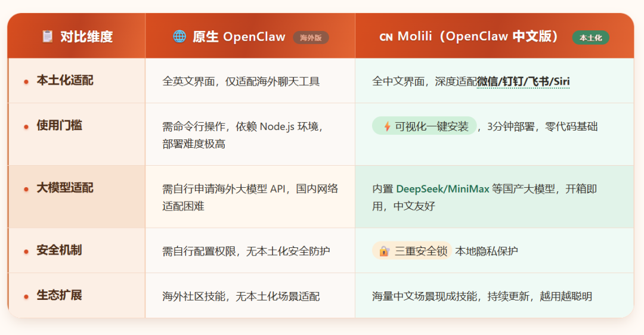Screen dimensions: 644x335
Task: Click the green DeepSeek/MiniMax text
Action: tap(442, 189)
